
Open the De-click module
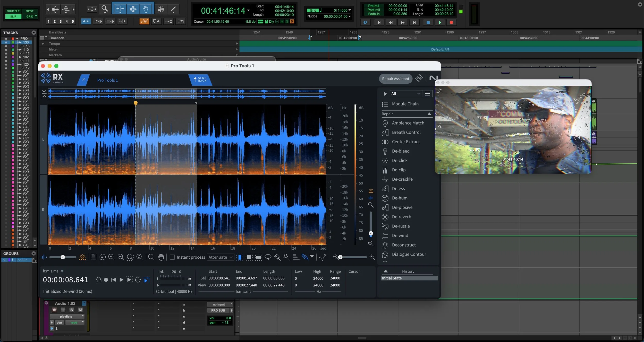pyautogui.click(x=400, y=160)
